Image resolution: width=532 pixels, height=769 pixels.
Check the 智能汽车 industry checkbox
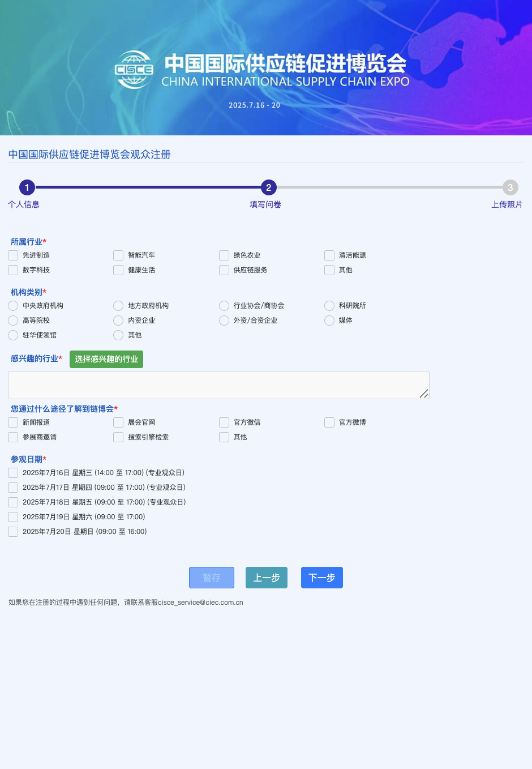118,255
